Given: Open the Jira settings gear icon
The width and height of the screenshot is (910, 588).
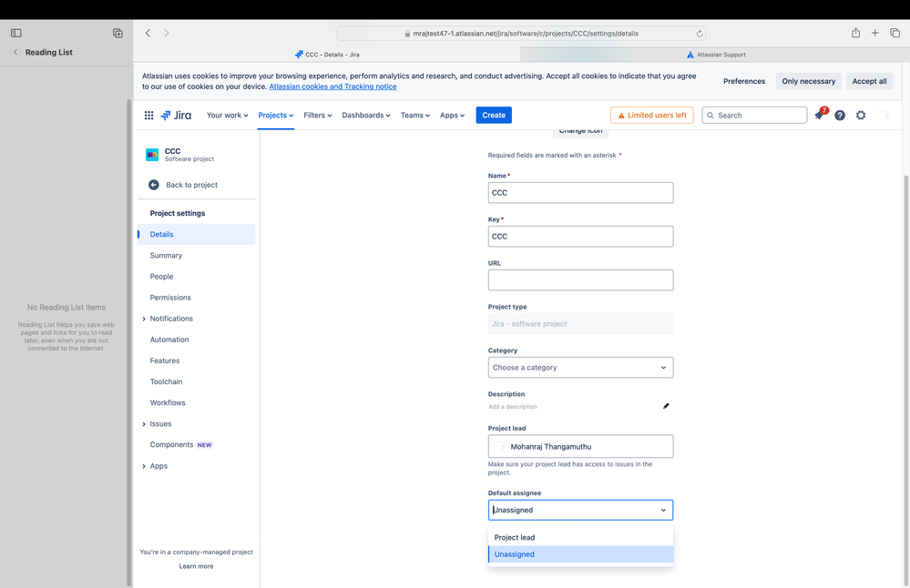Looking at the screenshot, I should click(861, 116).
